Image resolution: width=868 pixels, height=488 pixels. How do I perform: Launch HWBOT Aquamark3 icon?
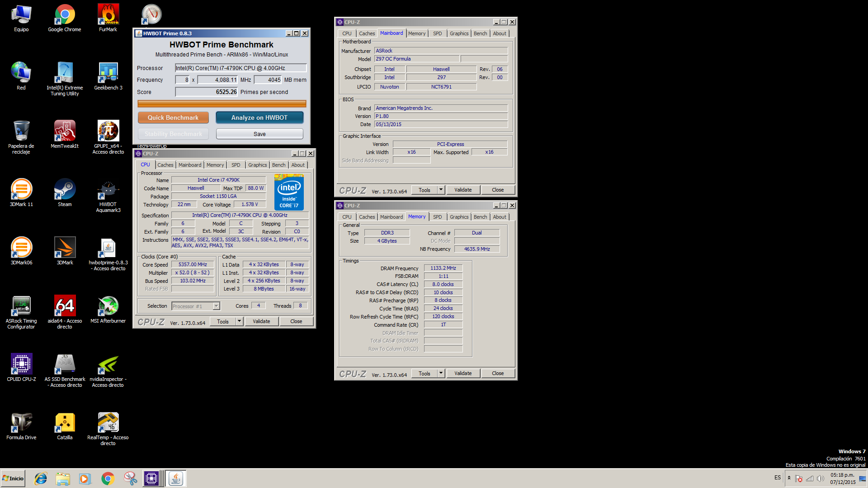(x=108, y=195)
